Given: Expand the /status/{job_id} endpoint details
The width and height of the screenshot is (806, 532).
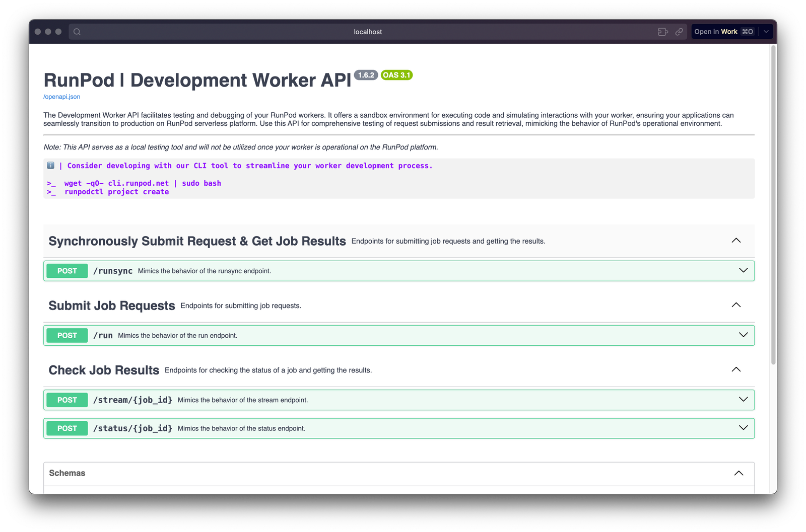Looking at the screenshot, I should pyautogui.click(x=743, y=428).
